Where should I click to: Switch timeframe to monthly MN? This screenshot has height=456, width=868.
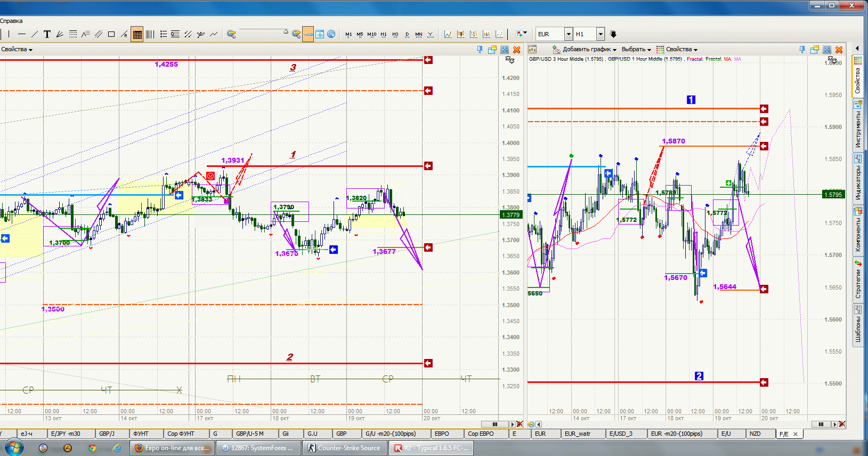(x=419, y=34)
